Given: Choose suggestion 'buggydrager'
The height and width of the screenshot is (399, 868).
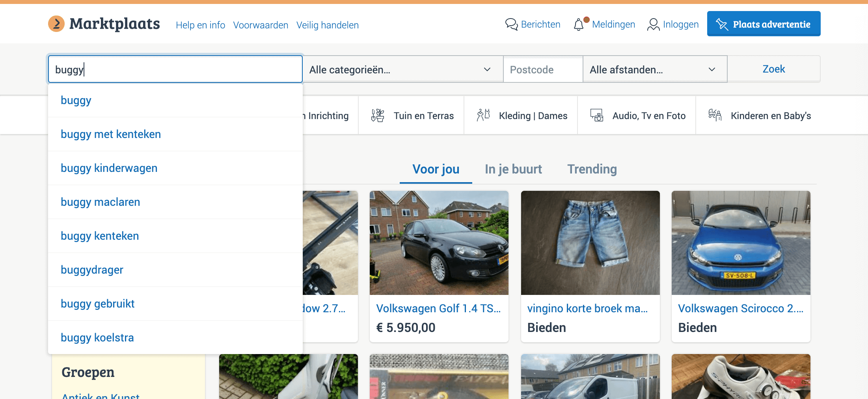Looking at the screenshot, I should (x=175, y=270).
